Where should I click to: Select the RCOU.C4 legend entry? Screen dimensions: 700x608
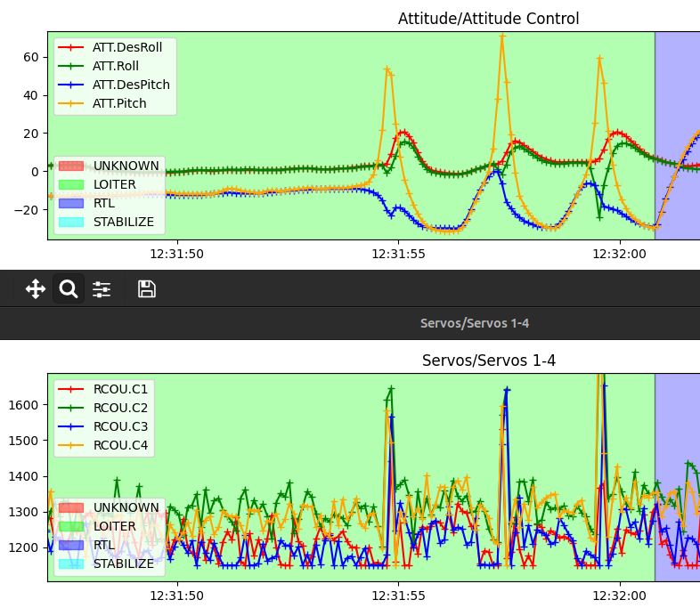pos(120,445)
